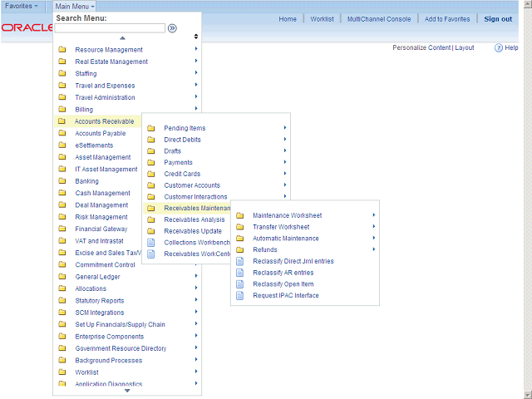Expand the General Ledger submenu arrow
Image resolution: width=532 pixels, height=399 pixels.
click(196, 277)
